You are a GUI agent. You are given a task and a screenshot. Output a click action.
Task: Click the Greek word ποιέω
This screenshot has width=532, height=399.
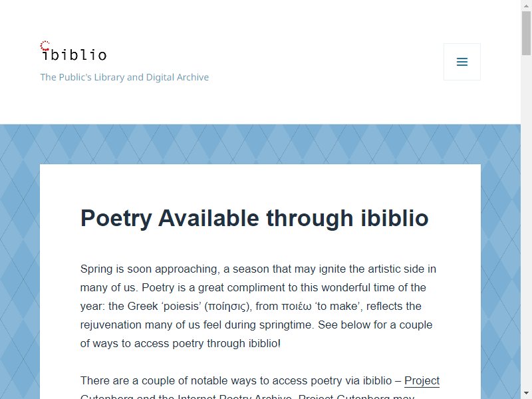[x=297, y=307]
